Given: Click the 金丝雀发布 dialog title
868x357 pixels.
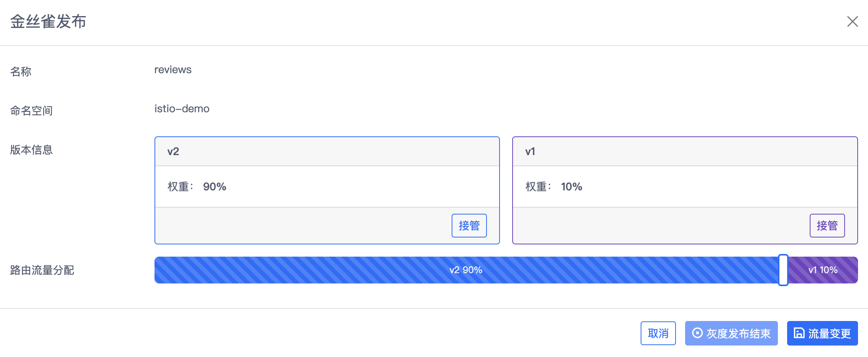Looking at the screenshot, I should point(48,21).
